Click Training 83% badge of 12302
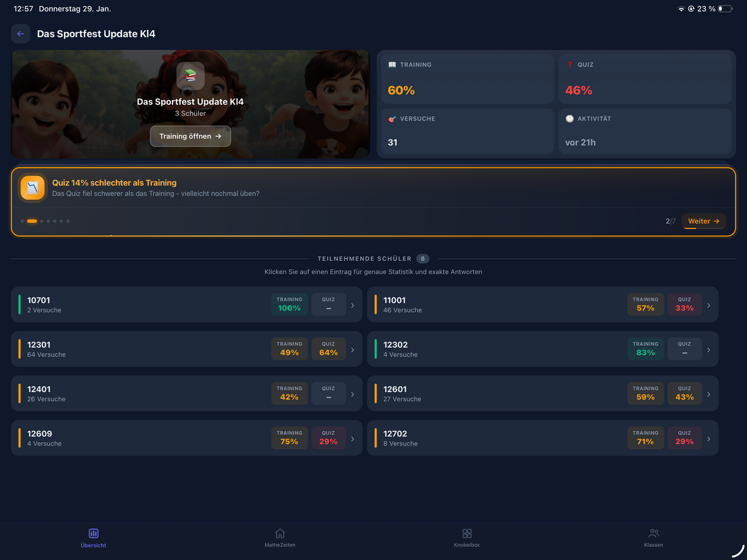The height and width of the screenshot is (560, 747). (645, 349)
